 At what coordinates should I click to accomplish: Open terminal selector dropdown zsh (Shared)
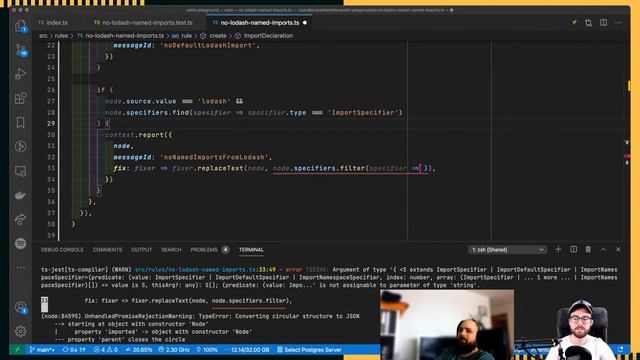[507, 249]
